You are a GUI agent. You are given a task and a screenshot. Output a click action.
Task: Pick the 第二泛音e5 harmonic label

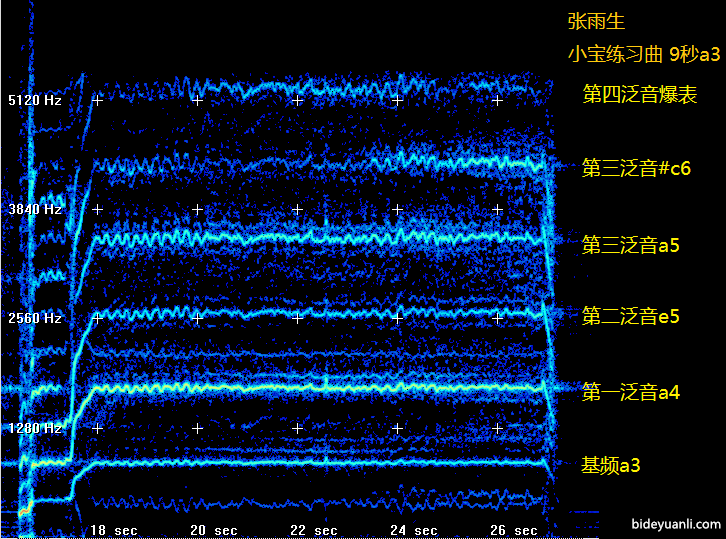630,317
